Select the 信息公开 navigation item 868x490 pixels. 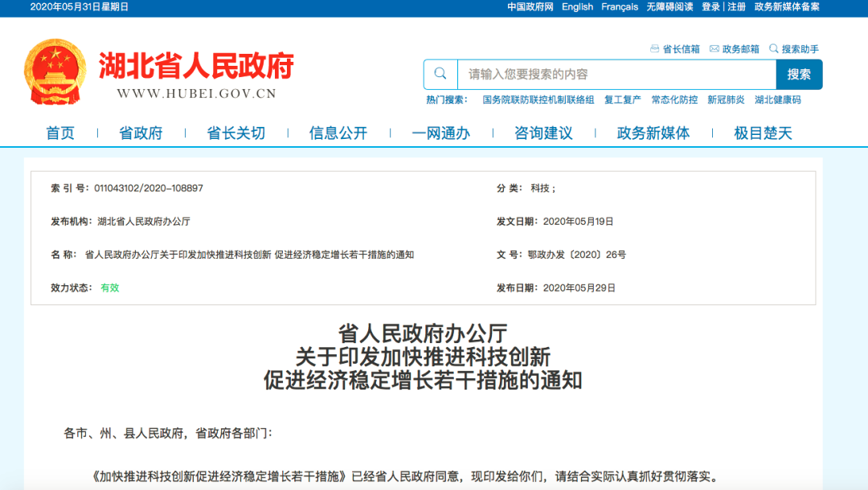pos(338,133)
